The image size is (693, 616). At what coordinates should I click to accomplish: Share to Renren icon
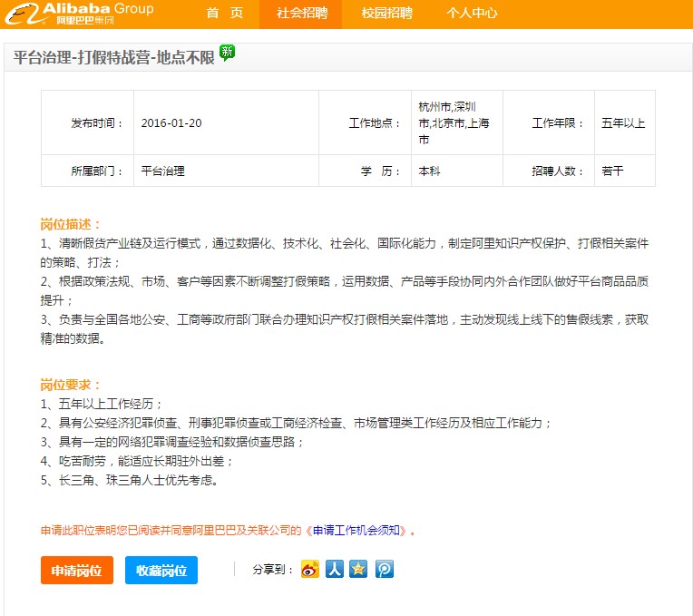[335, 569]
